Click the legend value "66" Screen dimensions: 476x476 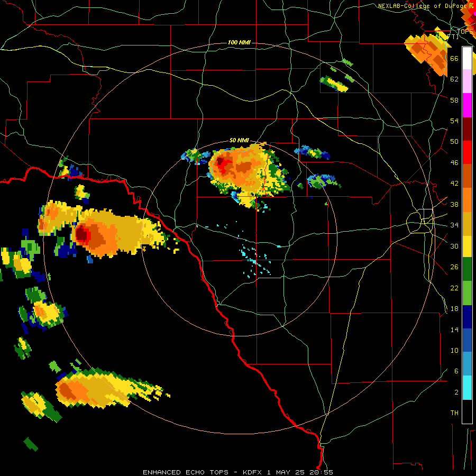[x=454, y=58]
